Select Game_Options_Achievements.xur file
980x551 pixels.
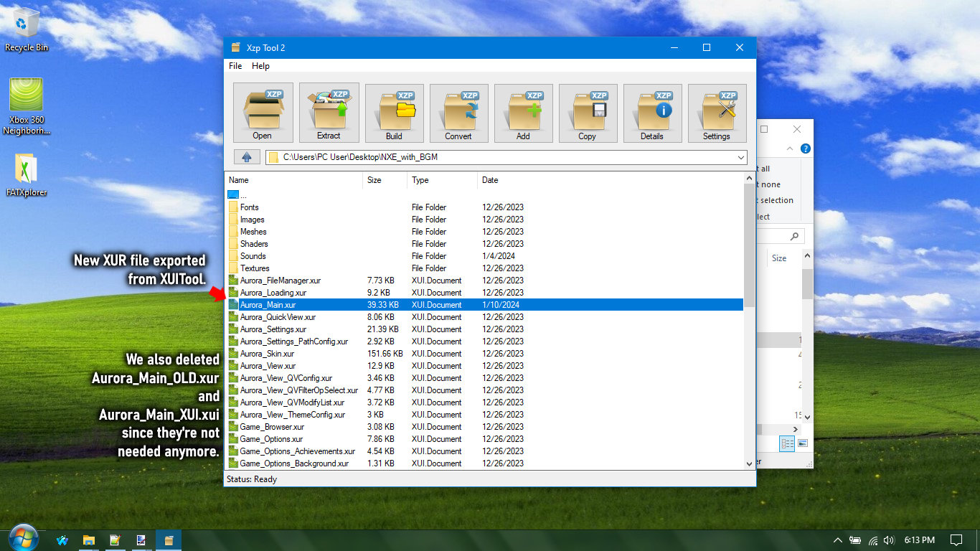click(484, 451)
